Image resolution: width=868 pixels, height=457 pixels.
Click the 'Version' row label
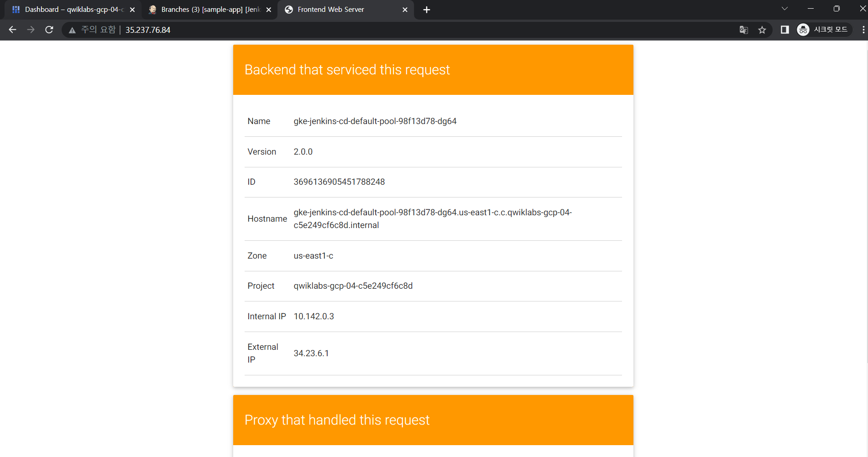(x=262, y=152)
